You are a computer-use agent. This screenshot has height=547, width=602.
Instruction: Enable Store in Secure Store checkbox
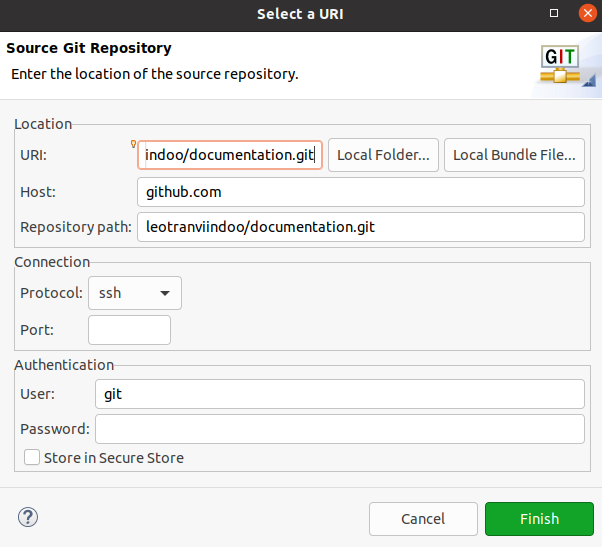pos(32,458)
